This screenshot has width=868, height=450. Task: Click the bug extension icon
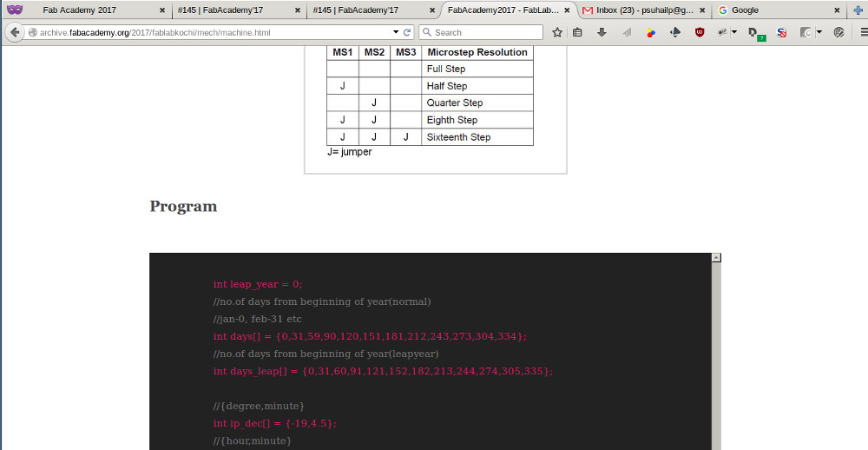722,33
